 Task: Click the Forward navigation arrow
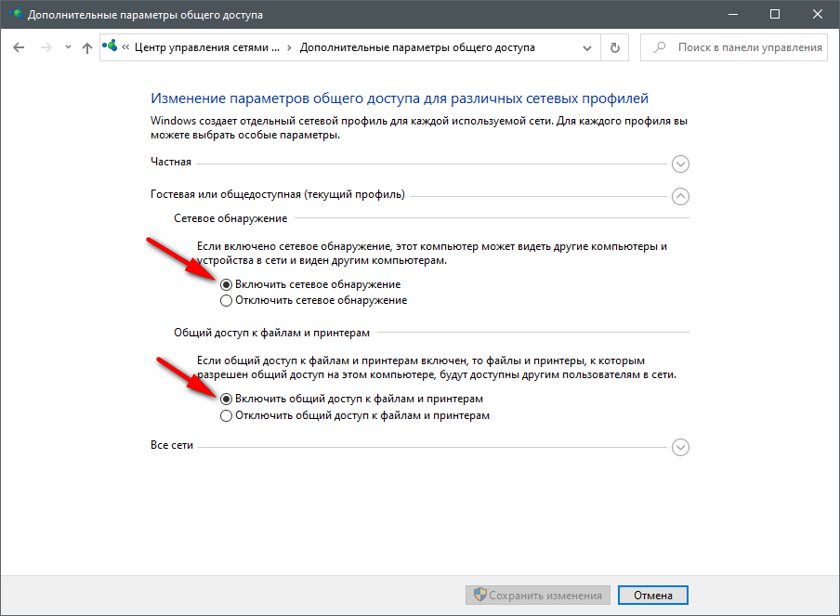(46, 47)
